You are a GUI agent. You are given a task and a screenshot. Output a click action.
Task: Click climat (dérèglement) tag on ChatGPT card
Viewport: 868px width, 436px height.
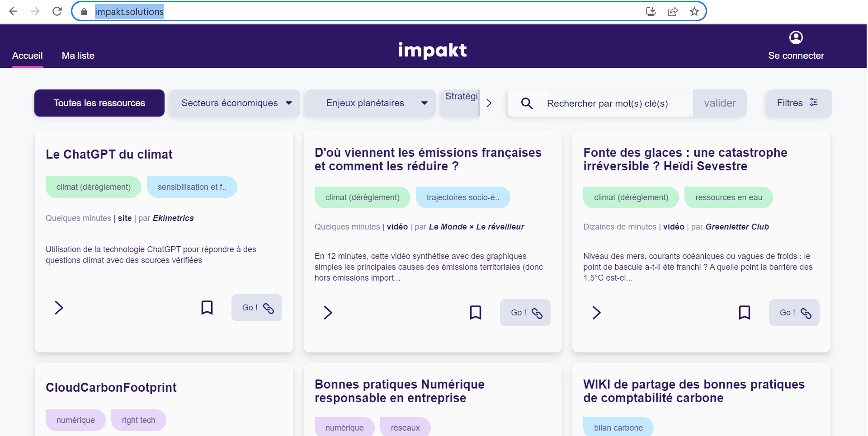click(x=94, y=187)
